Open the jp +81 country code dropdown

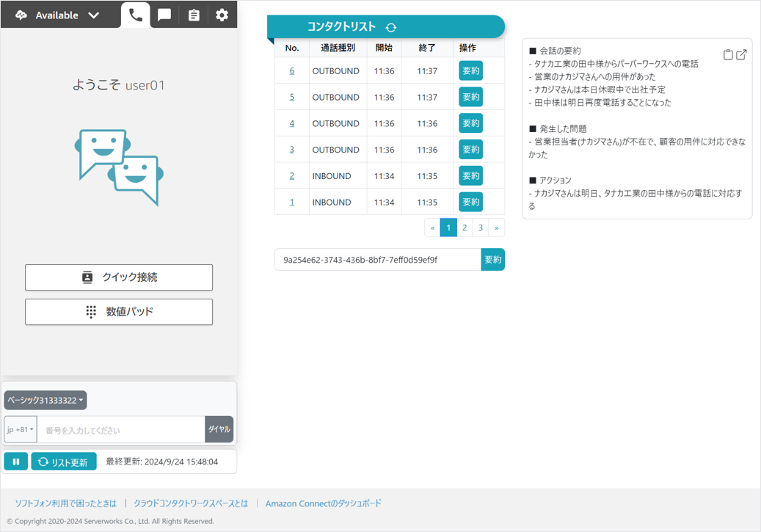pyautogui.click(x=21, y=429)
